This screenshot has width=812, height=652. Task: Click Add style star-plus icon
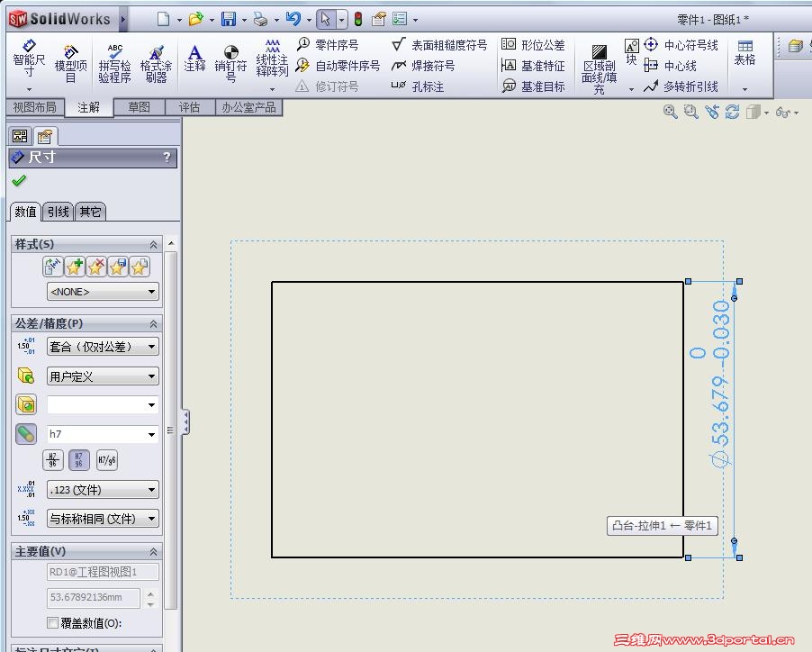[x=75, y=267]
